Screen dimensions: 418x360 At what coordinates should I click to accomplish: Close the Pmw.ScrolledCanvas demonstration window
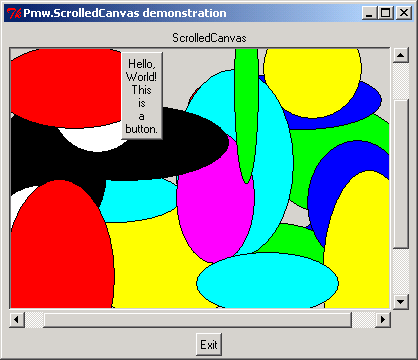(x=404, y=13)
